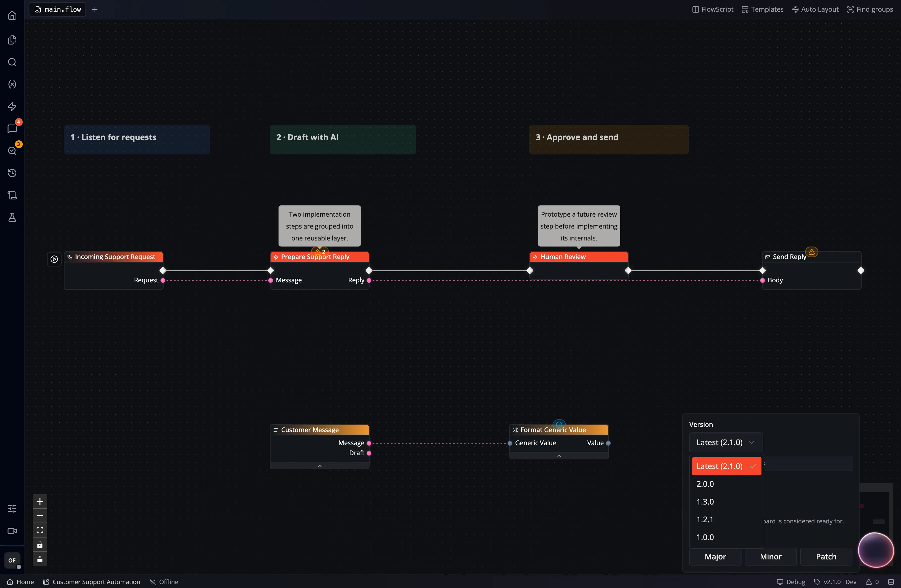
Task: Click the Minor version bump button
Action: (x=770, y=557)
